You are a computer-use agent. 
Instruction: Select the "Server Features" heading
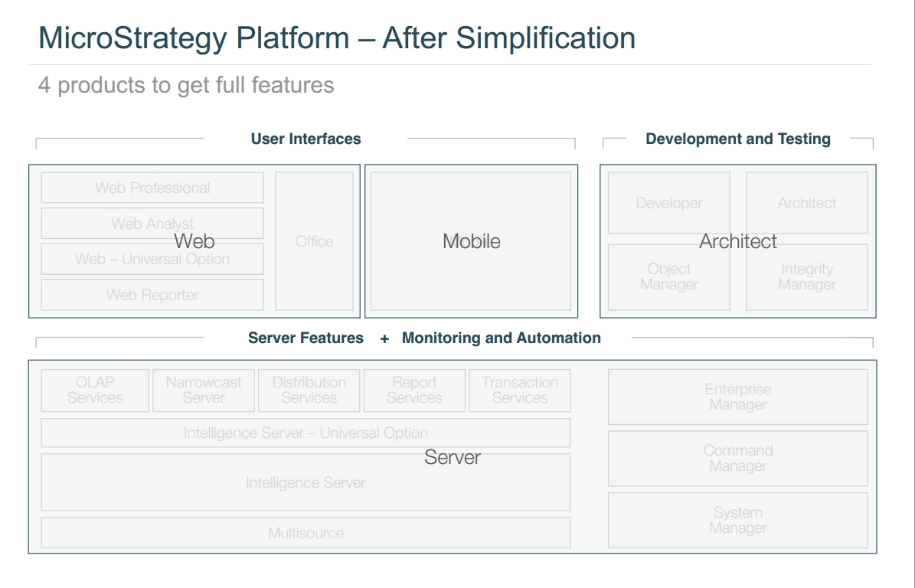point(306,338)
